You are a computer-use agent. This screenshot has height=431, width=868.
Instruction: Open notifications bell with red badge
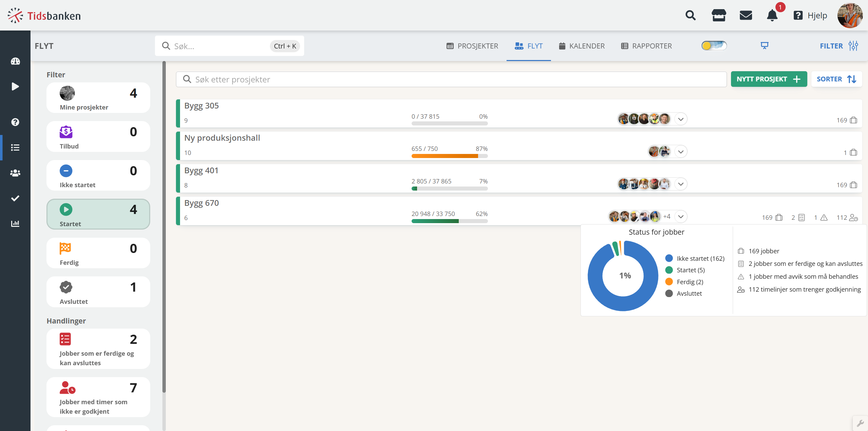[x=772, y=16]
